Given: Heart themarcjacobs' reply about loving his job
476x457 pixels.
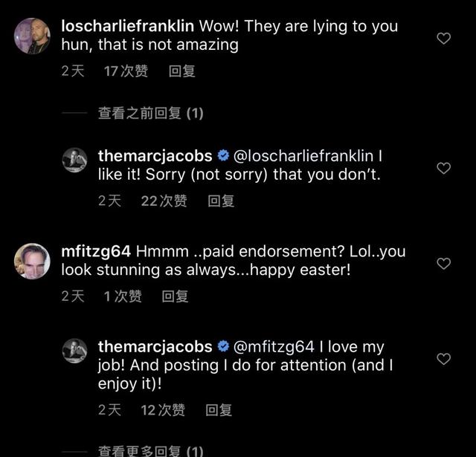Looking at the screenshot, I should click(x=443, y=359).
